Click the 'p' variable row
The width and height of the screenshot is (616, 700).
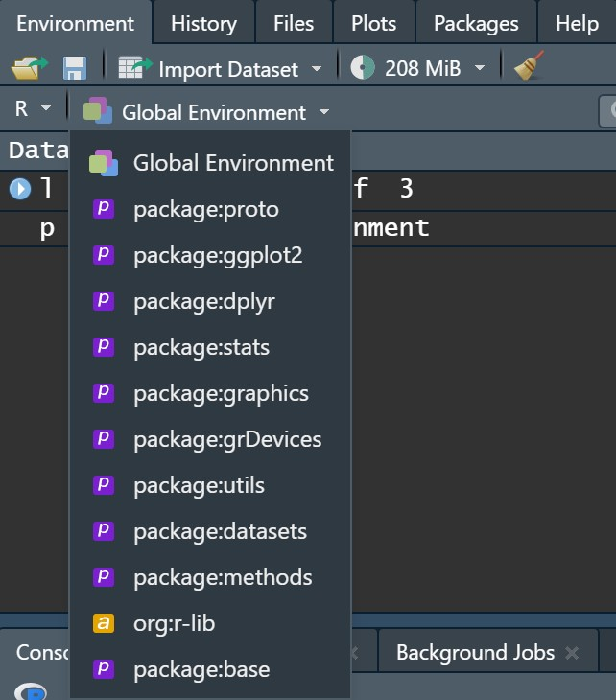click(x=47, y=228)
